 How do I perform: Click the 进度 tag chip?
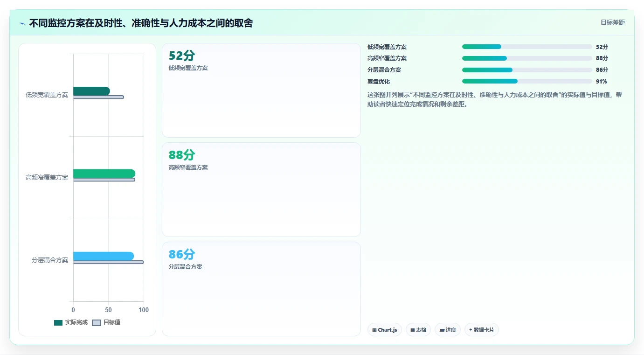pyautogui.click(x=448, y=330)
